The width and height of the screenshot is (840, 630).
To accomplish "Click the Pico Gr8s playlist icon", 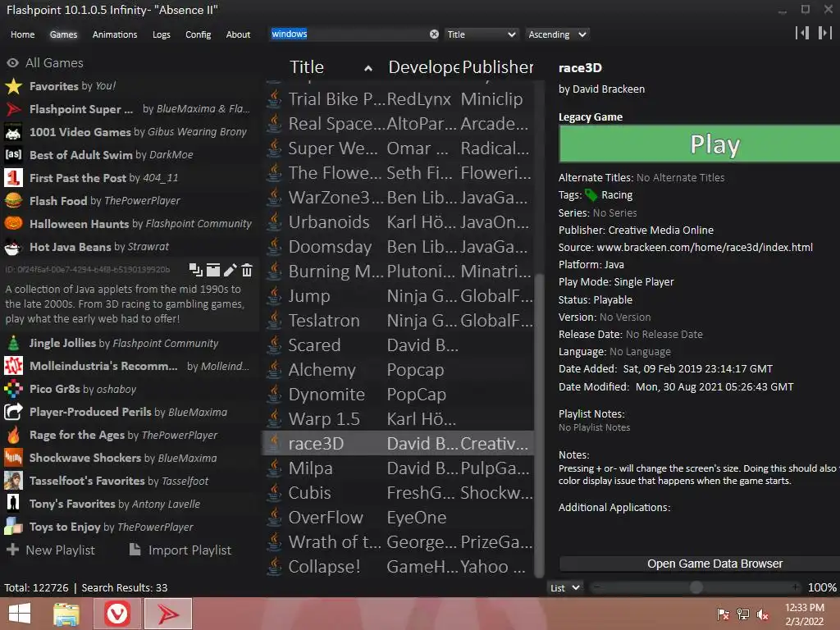I will click(13, 389).
